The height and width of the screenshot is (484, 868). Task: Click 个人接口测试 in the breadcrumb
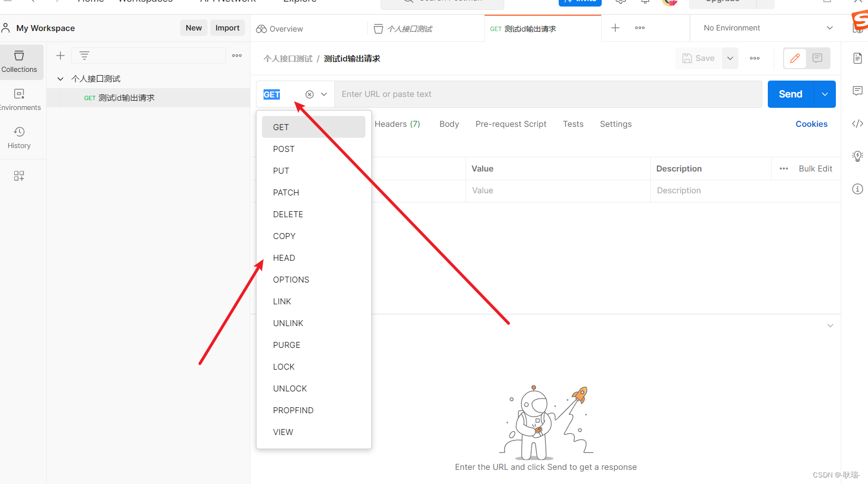pos(288,59)
